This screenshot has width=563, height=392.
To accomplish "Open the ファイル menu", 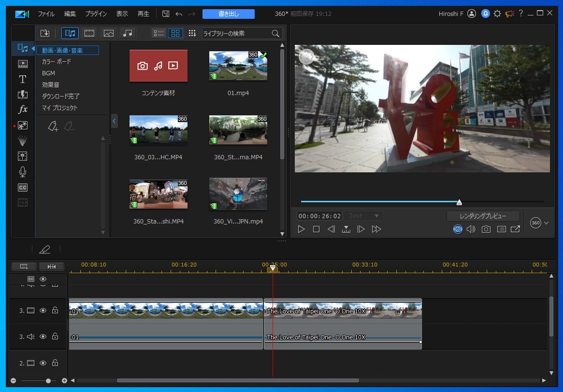I will 46,14.
